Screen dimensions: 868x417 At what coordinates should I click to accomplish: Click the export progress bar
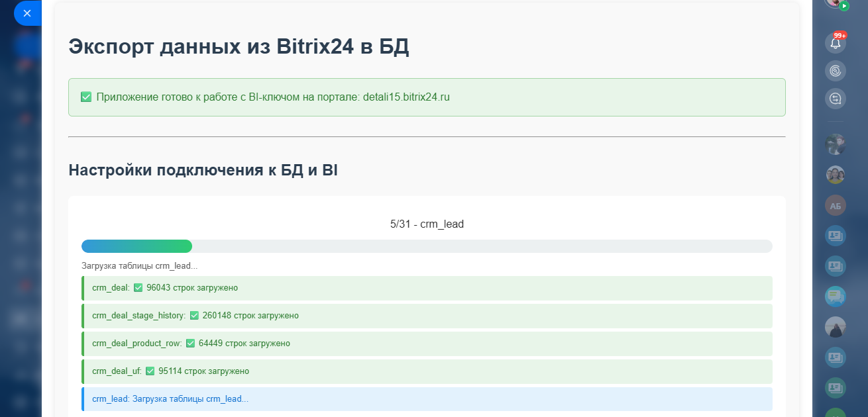pyautogui.click(x=427, y=246)
